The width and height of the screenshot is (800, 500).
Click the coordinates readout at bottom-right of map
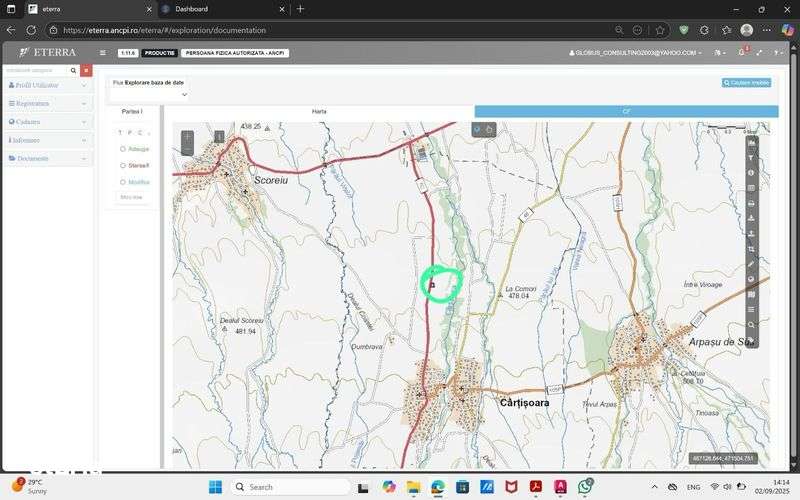723,458
